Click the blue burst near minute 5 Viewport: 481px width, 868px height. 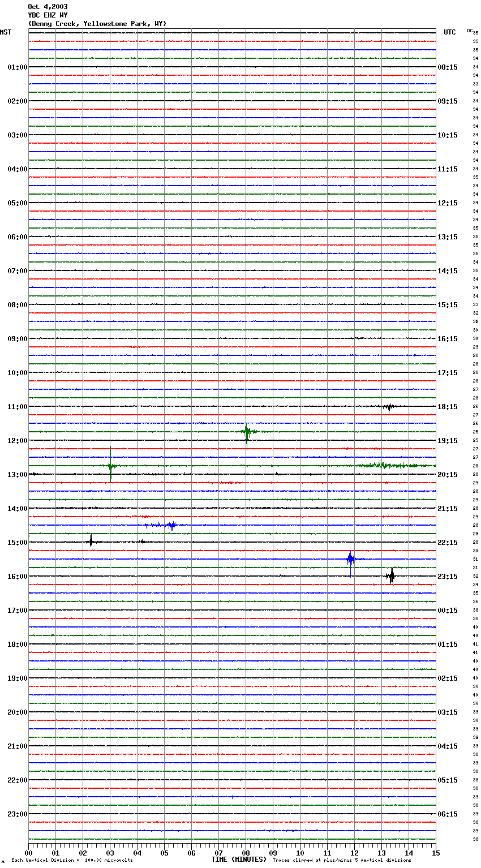click(x=168, y=526)
